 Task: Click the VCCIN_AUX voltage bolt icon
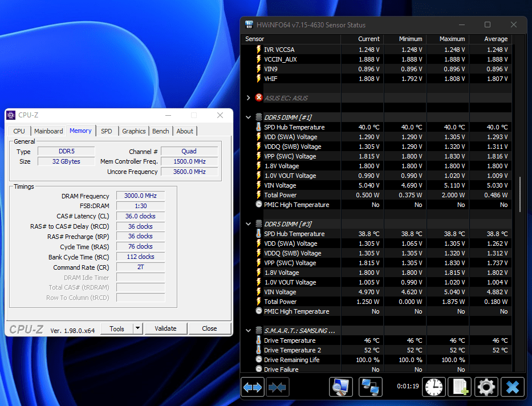[258, 59]
